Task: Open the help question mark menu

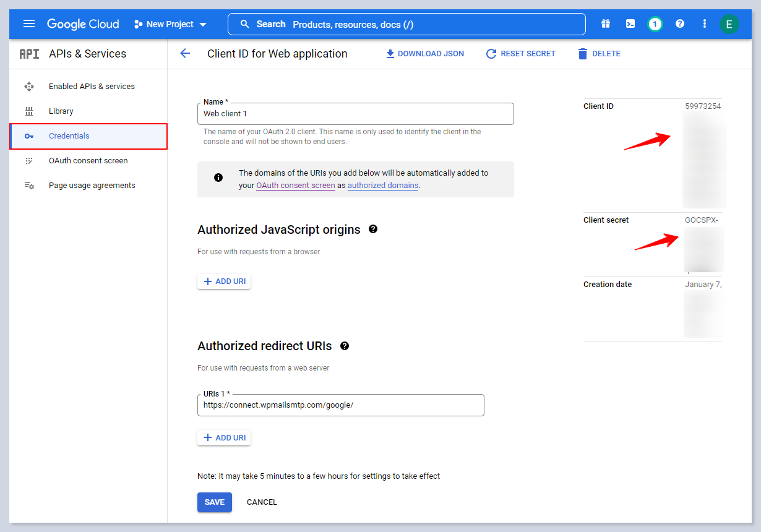Action: (x=680, y=24)
